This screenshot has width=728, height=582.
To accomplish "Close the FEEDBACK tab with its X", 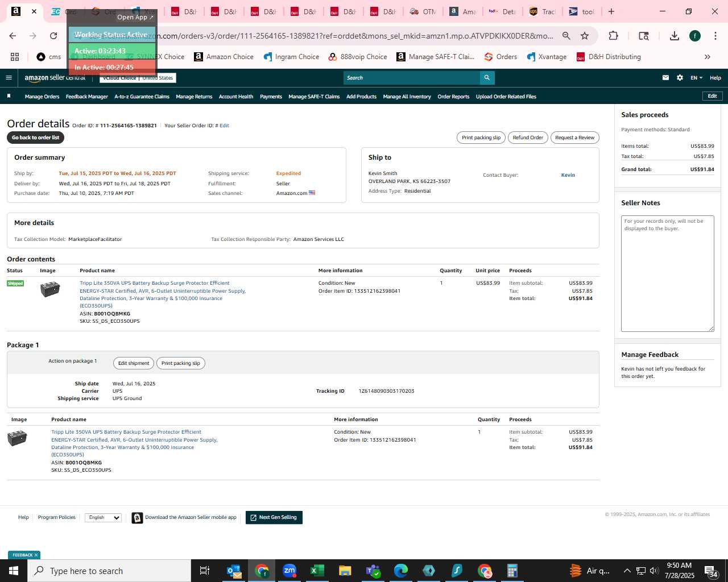I will tap(36, 555).
